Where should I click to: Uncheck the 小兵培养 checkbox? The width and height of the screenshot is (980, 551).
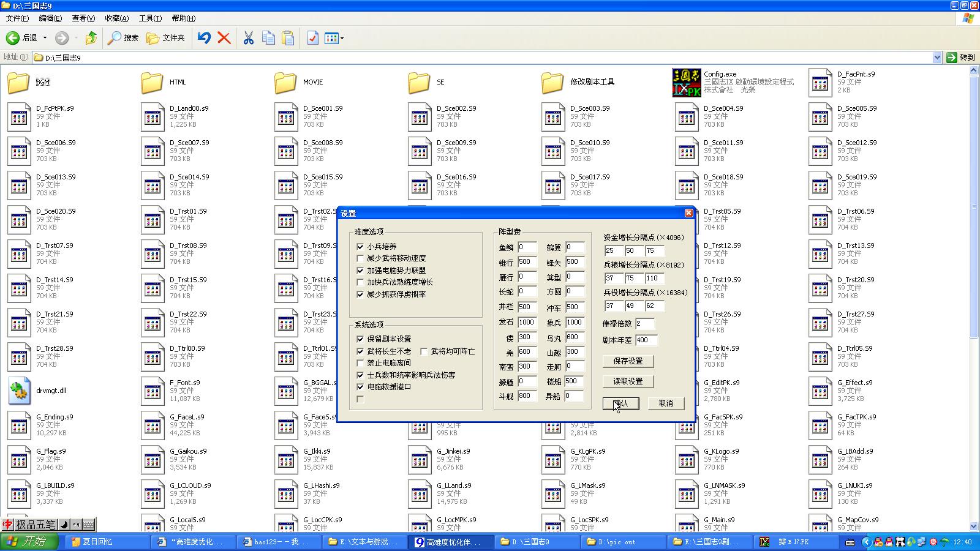tap(360, 247)
